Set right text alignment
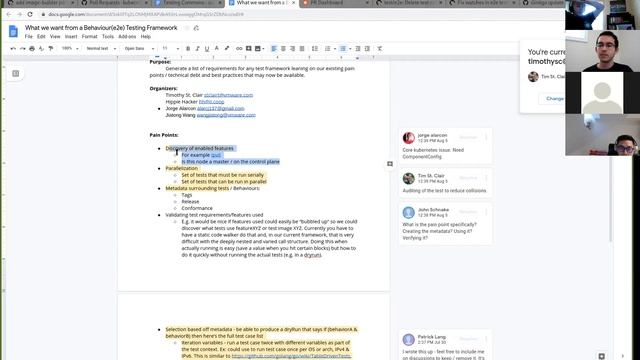 click(x=292, y=49)
